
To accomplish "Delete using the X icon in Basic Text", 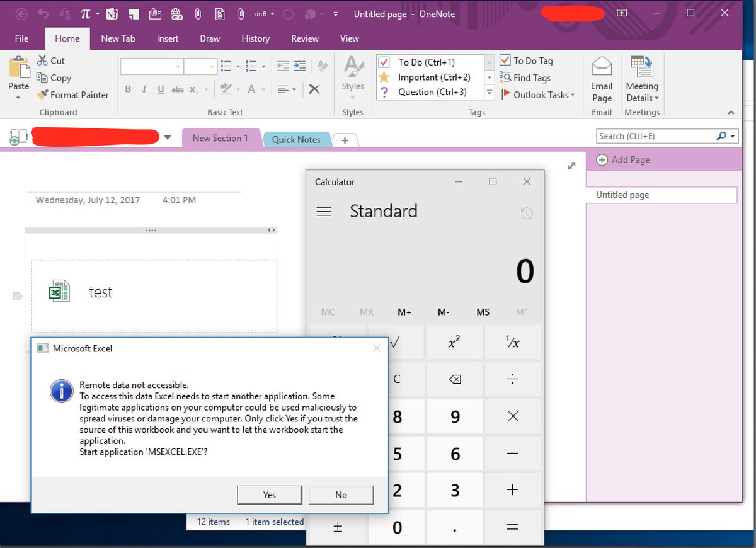I will point(314,89).
